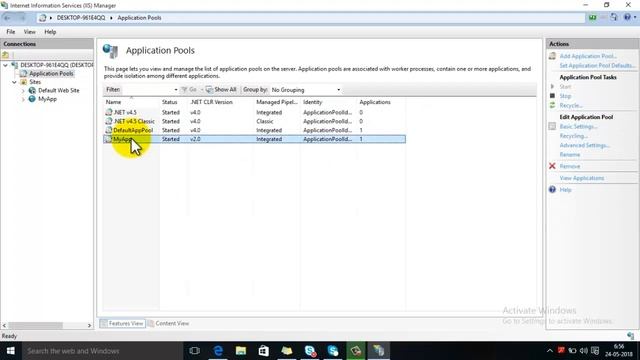Click the red Remove X icon
The width and height of the screenshot is (640, 360).
[x=552, y=166]
